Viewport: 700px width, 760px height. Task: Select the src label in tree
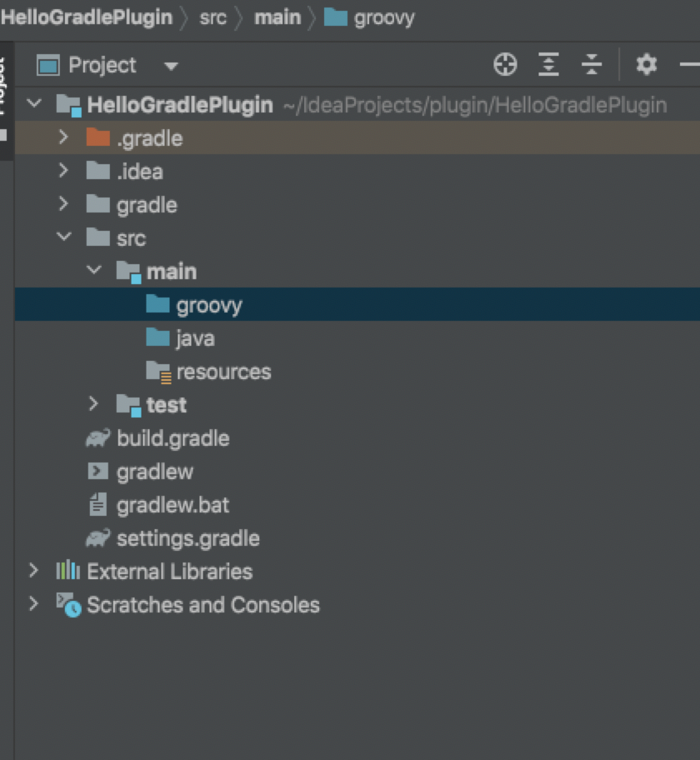[x=132, y=239]
